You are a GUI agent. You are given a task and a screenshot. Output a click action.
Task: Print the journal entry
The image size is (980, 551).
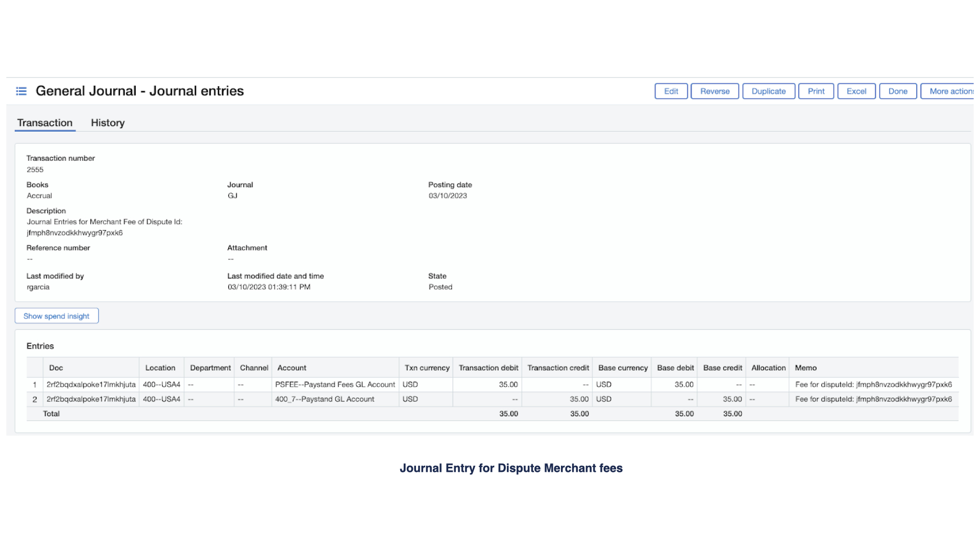click(x=816, y=91)
